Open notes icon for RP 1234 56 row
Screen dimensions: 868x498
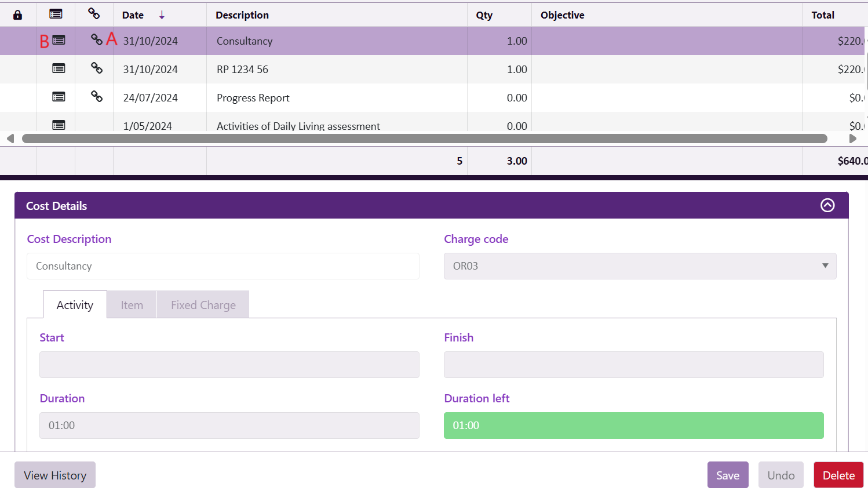[x=59, y=68]
